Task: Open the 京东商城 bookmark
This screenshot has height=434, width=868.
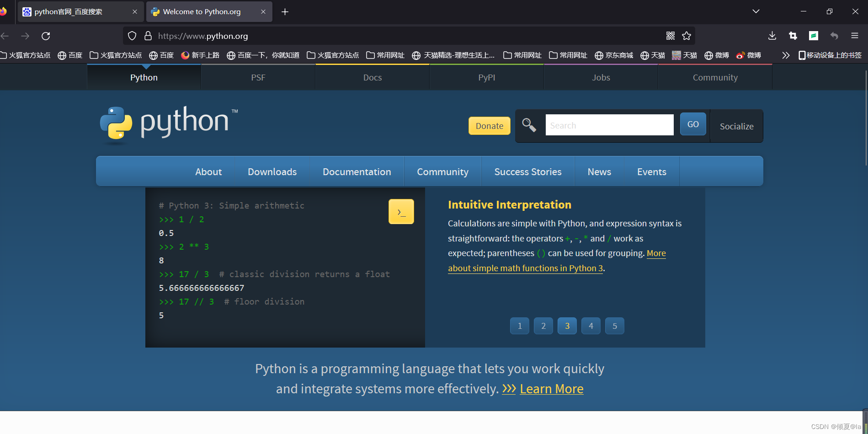Action: (614, 55)
